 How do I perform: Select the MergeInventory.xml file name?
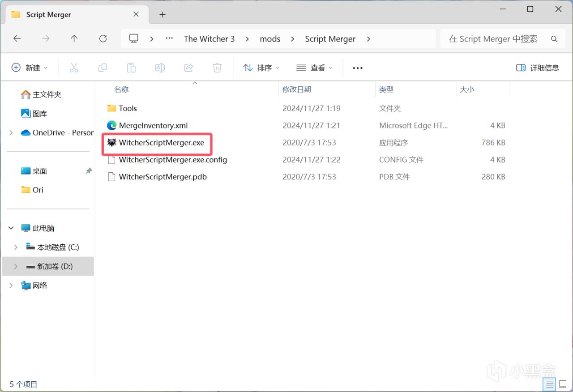(154, 125)
